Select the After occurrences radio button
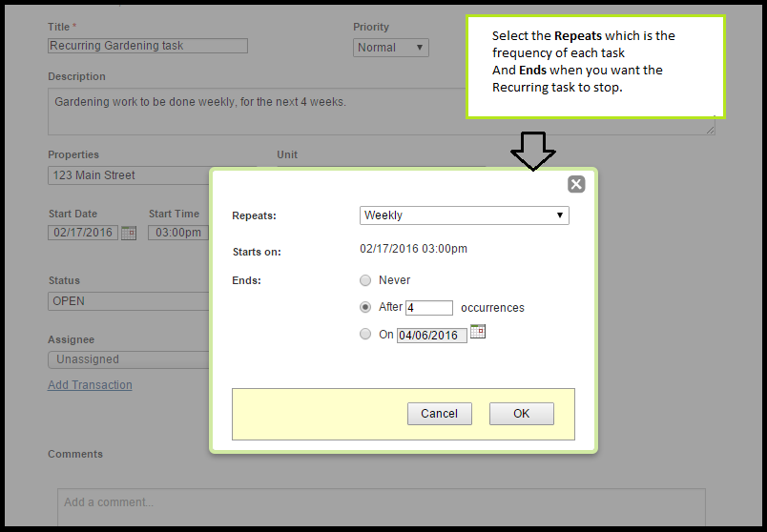767x532 pixels. tap(365, 307)
